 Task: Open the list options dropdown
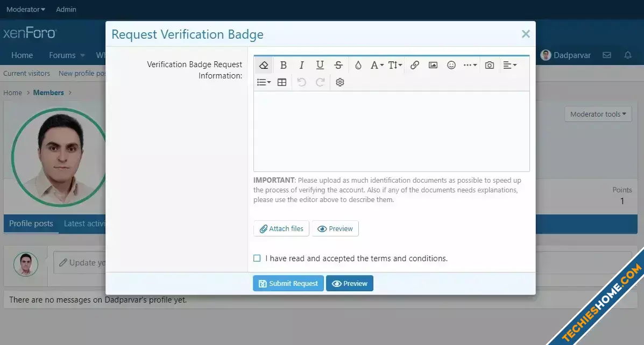pos(264,82)
